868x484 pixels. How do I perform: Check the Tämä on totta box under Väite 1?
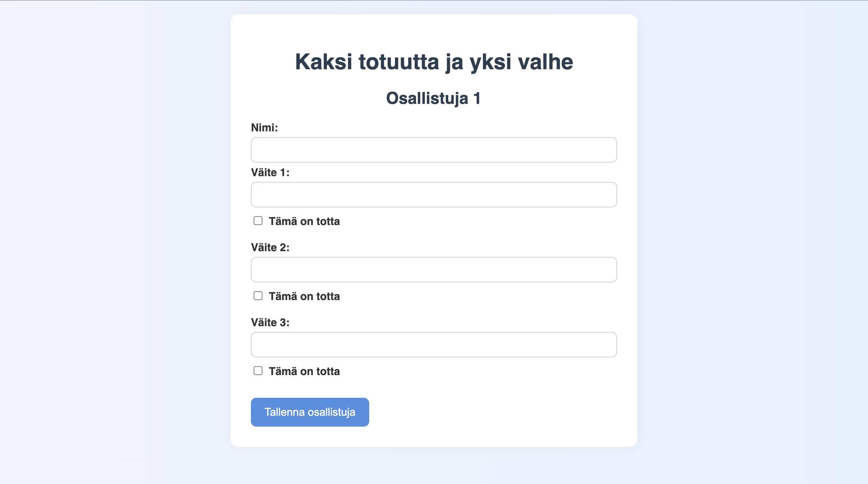click(258, 221)
